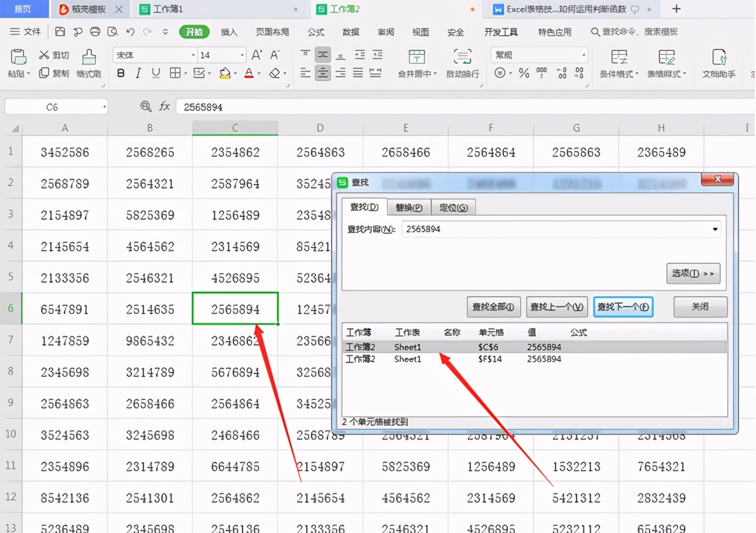The height and width of the screenshot is (533, 756).
Task: Click Find All button (查找全部)
Action: click(493, 307)
